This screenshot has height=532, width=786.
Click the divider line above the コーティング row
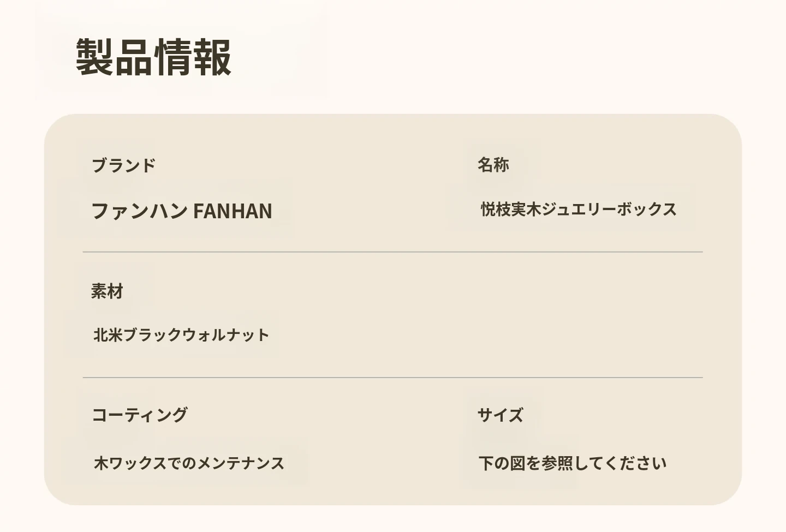pyautogui.click(x=392, y=378)
